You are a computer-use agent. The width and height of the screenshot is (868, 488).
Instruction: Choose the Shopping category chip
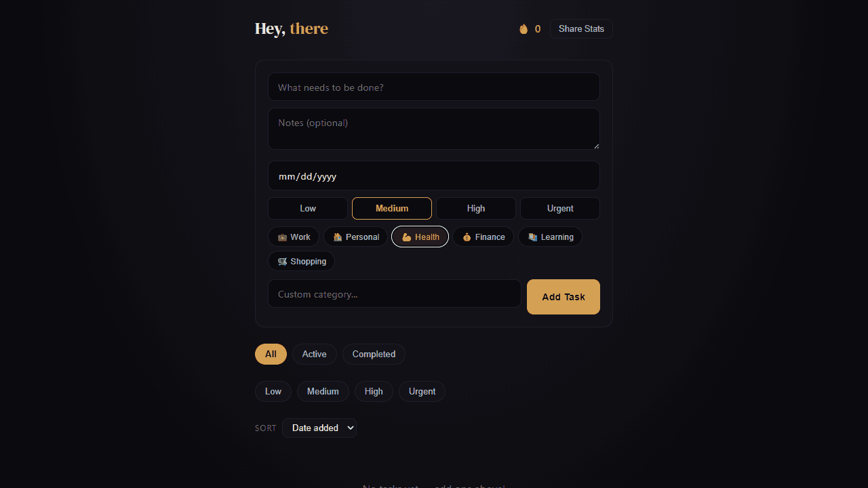302,262
